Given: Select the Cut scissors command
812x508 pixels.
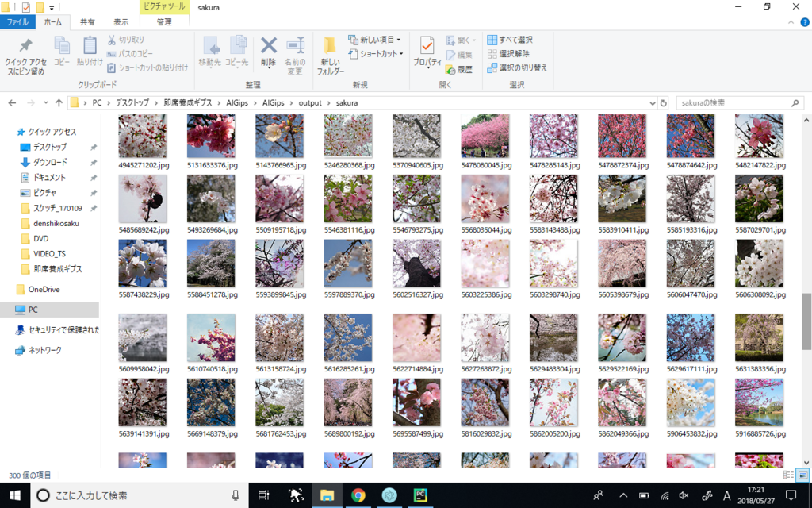Looking at the screenshot, I should 126,40.
